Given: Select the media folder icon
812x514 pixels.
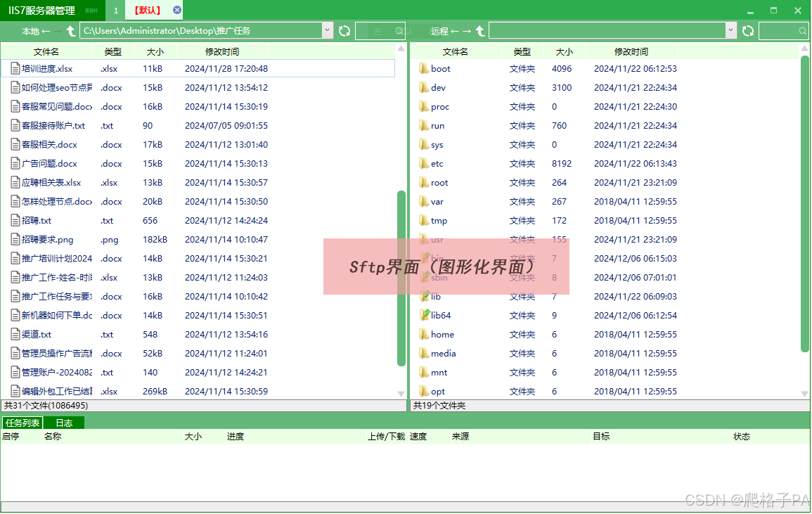Looking at the screenshot, I should coord(424,354).
